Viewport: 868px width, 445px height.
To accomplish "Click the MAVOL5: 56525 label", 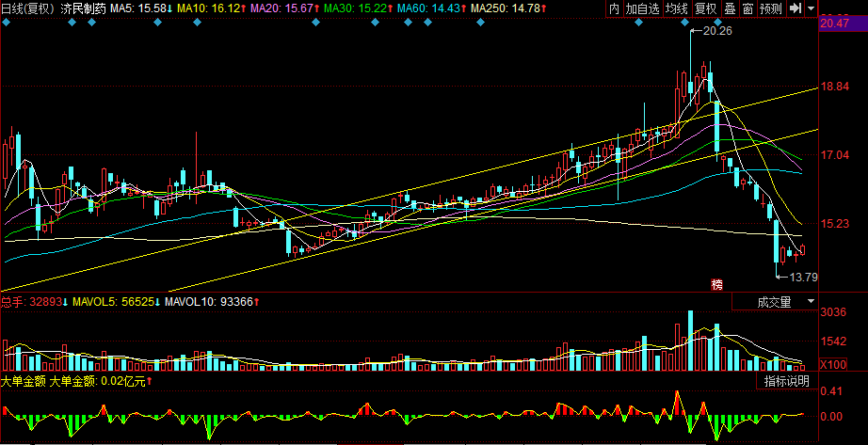I will pos(115,302).
